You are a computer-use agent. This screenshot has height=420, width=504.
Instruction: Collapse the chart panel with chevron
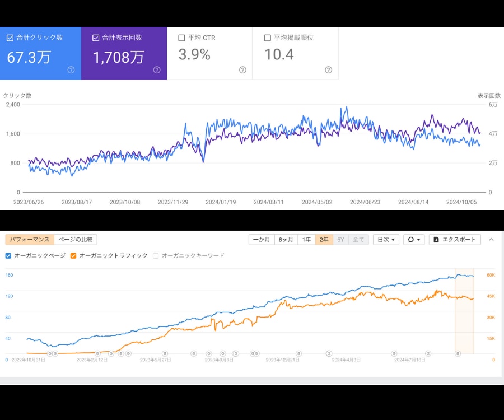coord(491,240)
